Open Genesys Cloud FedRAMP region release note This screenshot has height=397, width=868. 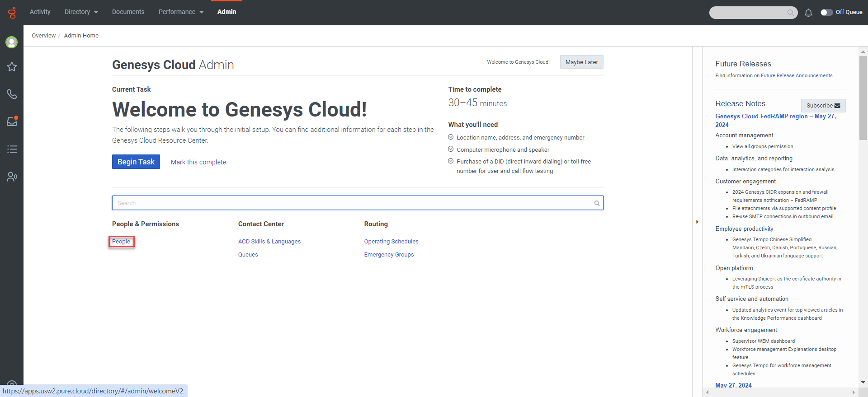click(x=776, y=121)
